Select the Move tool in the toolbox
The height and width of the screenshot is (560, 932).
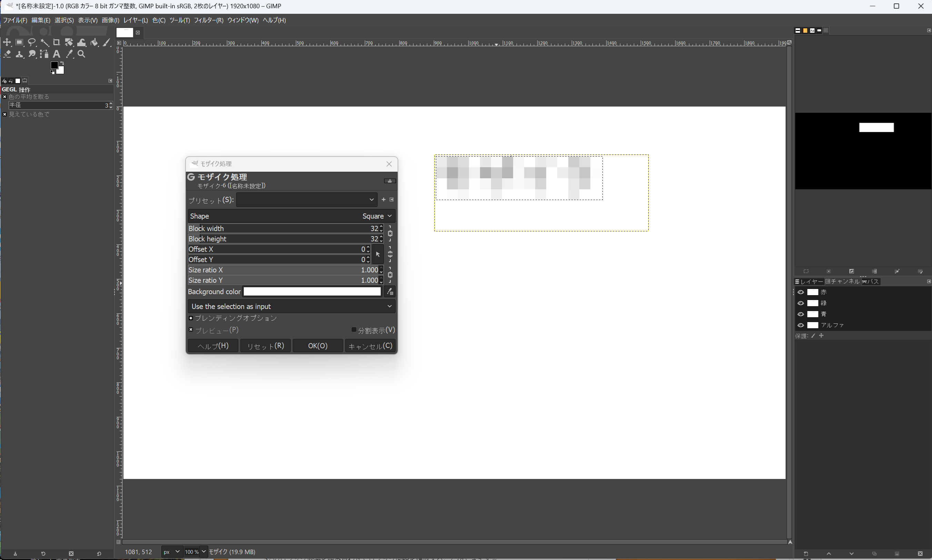click(7, 42)
